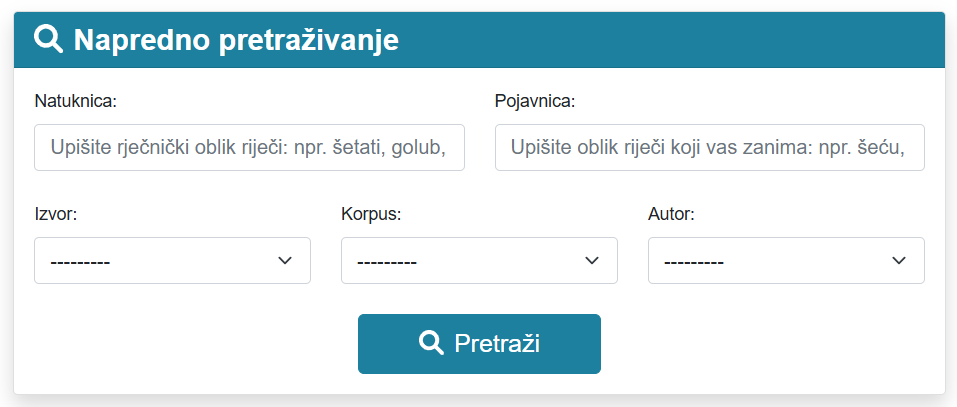Focus the Pojavnica text field

click(x=709, y=148)
